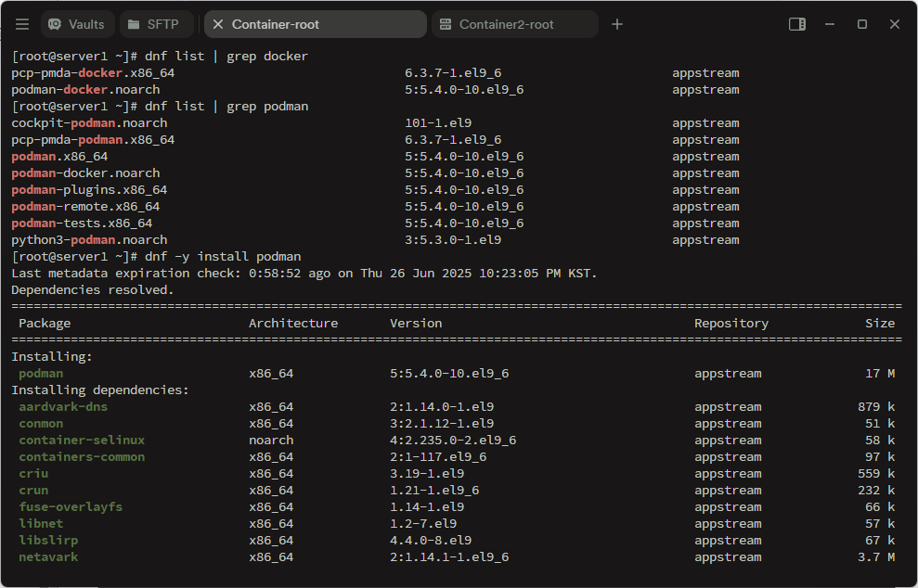Click the Vaults tab icon
This screenshot has width=918, height=588.
pyautogui.click(x=55, y=24)
